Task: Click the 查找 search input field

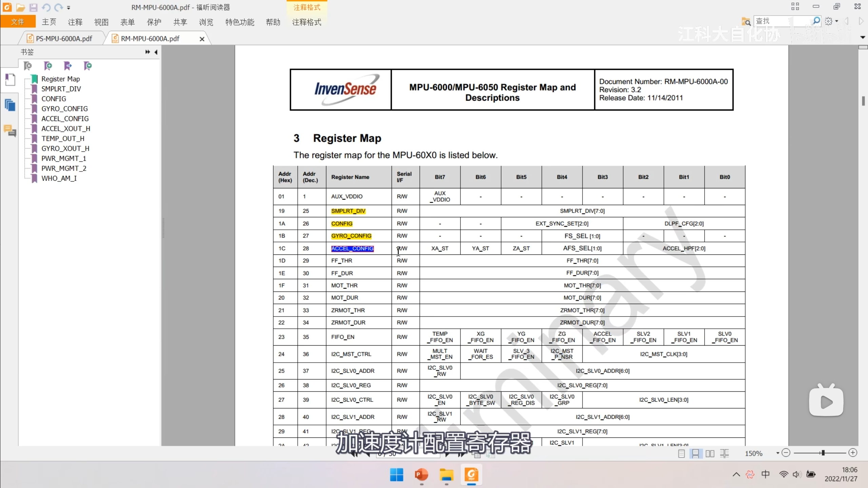Action: point(780,21)
